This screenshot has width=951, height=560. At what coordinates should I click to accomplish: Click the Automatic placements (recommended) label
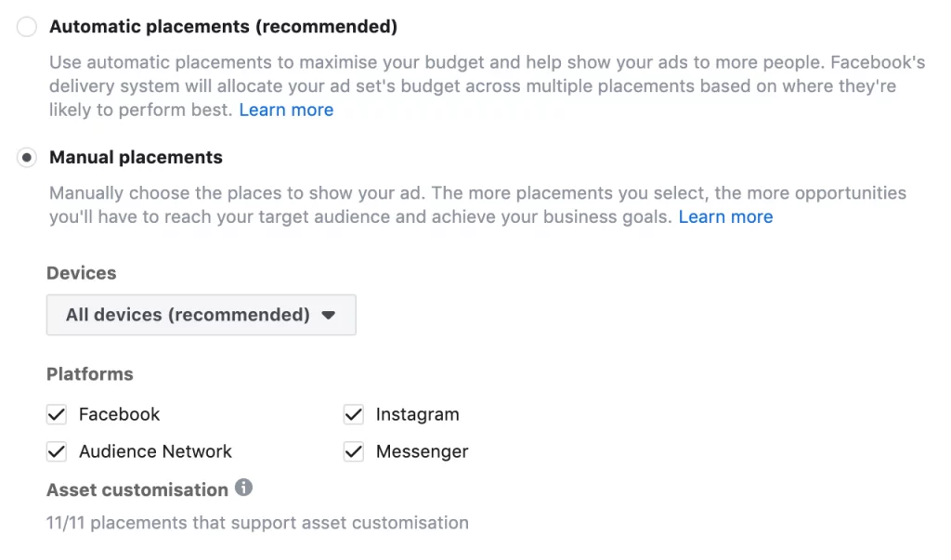pos(223,27)
